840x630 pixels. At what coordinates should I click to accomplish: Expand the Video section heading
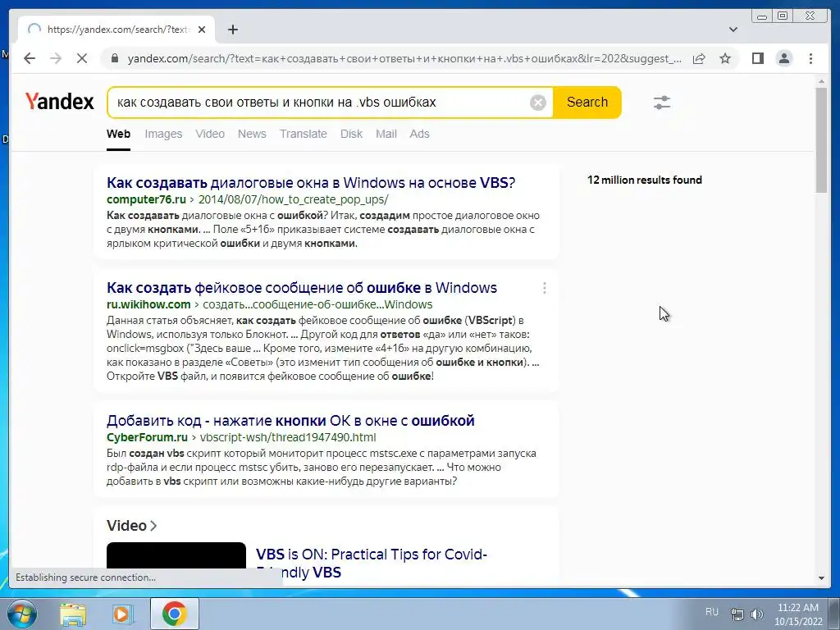pos(131,526)
